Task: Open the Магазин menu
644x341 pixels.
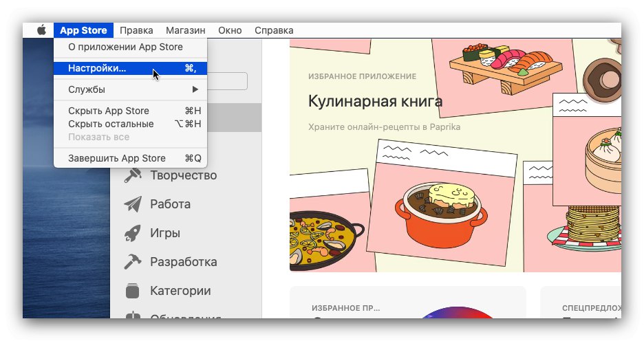Action: 186,30
